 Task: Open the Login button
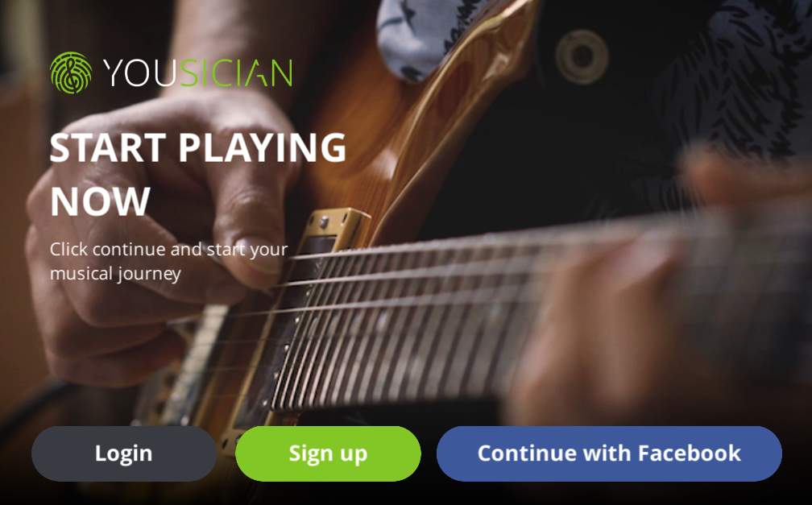point(124,453)
